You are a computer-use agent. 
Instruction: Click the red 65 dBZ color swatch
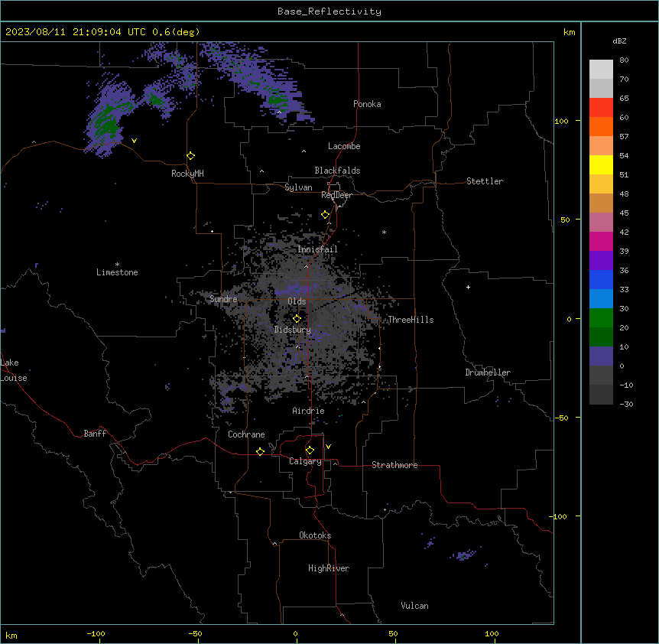(x=601, y=108)
